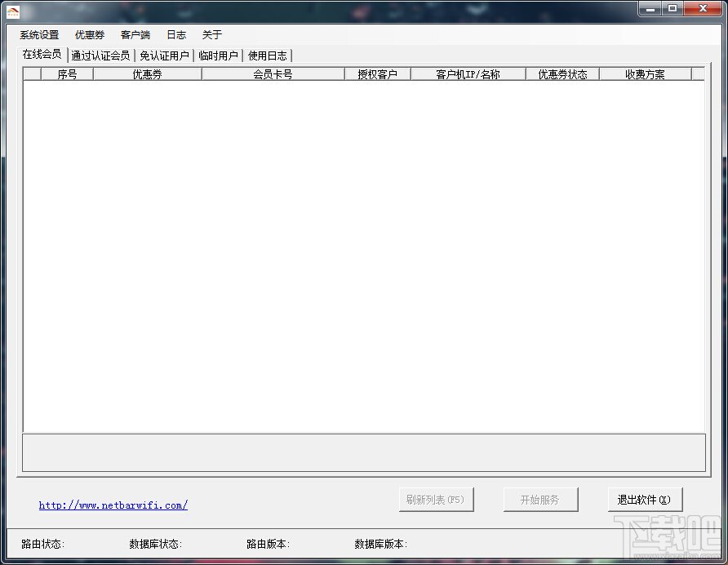Screen dimensions: 728x565
Task: Sort by the 序号 column header
Action: 67,74
